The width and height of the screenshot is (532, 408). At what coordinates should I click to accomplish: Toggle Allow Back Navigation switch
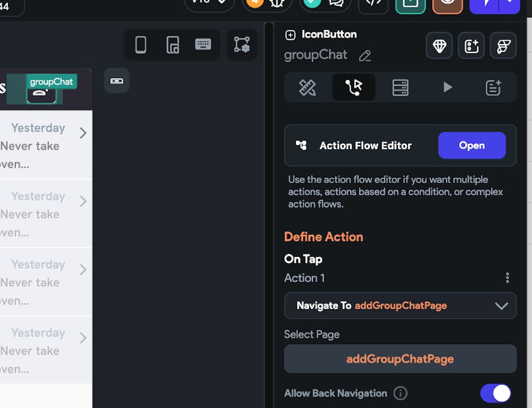point(495,393)
